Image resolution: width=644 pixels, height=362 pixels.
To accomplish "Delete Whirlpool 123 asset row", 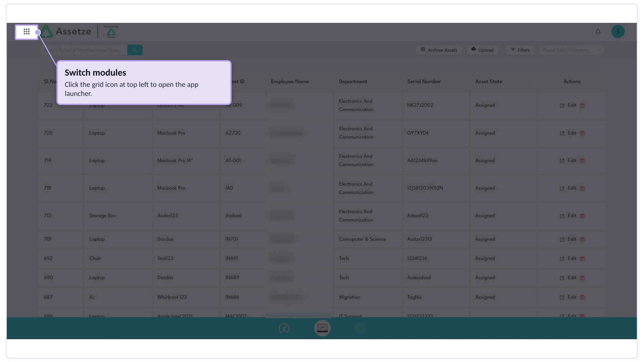I will coord(582,297).
